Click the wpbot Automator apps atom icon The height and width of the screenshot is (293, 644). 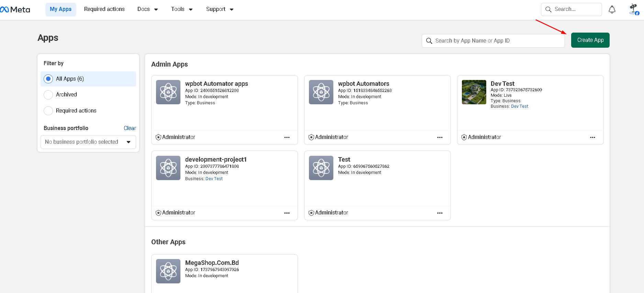[168, 92]
